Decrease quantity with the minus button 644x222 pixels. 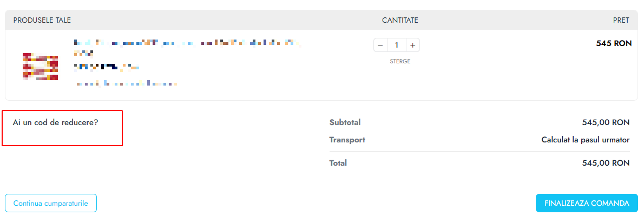[380, 45]
